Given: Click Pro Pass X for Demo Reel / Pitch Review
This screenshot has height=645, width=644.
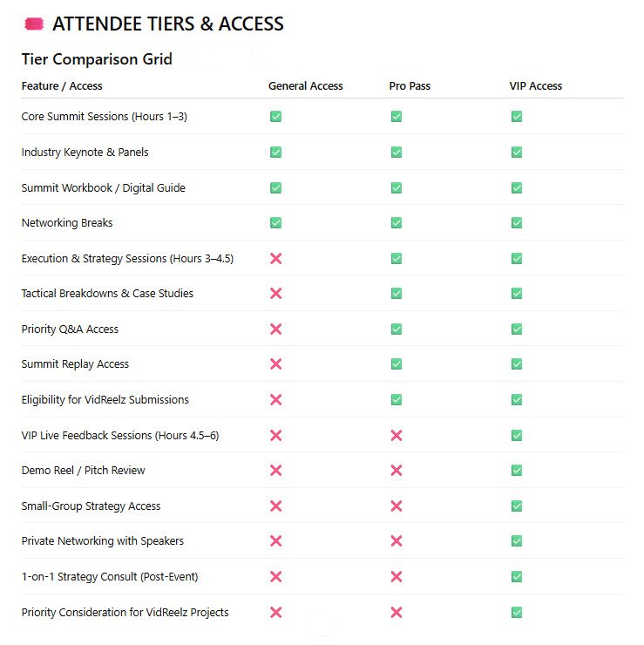Looking at the screenshot, I should [x=397, y=471].
